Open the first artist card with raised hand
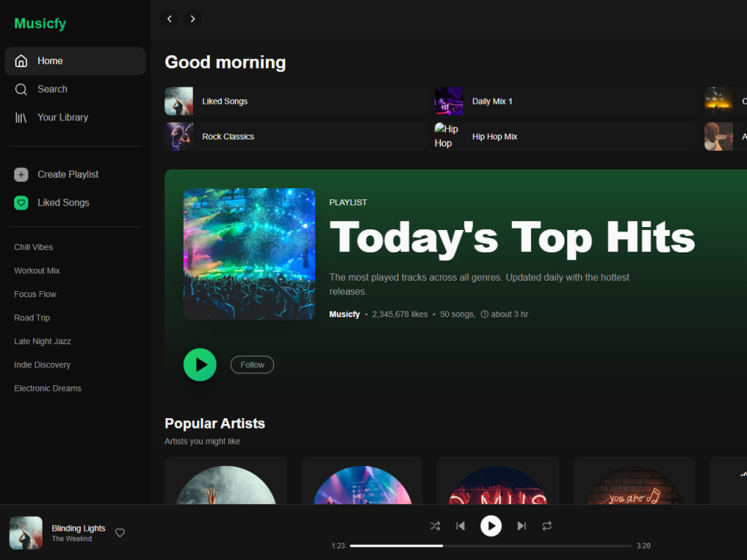 (x=226, y=480)
